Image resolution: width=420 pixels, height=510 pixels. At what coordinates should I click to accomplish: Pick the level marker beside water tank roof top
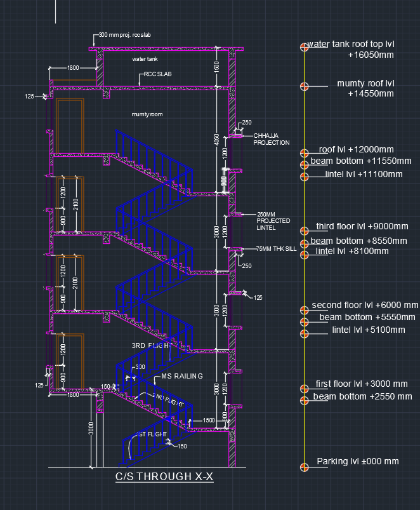tap(304, 47)
